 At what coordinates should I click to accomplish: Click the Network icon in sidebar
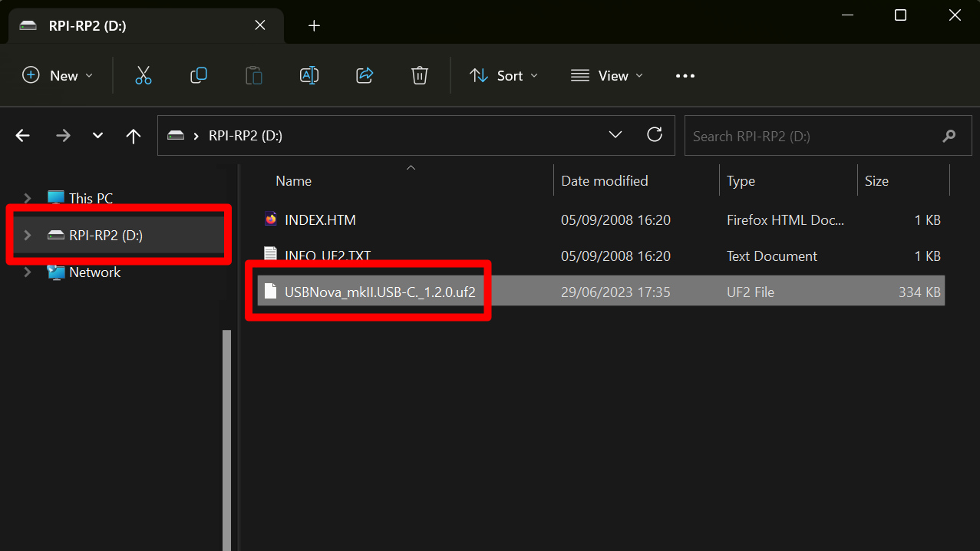(x=56, y=272)
